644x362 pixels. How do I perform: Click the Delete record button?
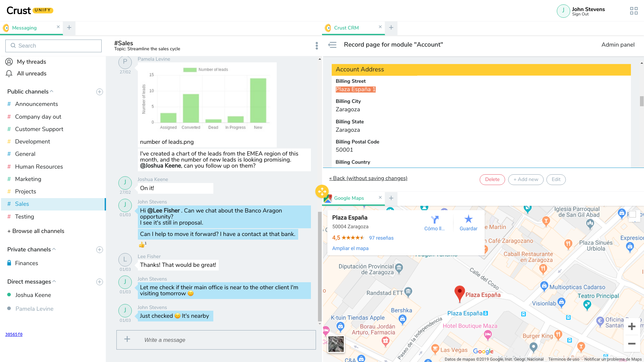(x=492, y=179)
